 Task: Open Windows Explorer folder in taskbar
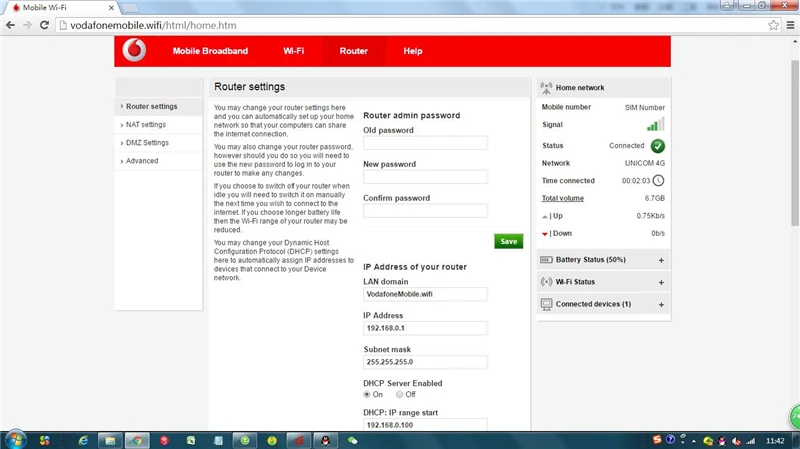pos(110,440)
